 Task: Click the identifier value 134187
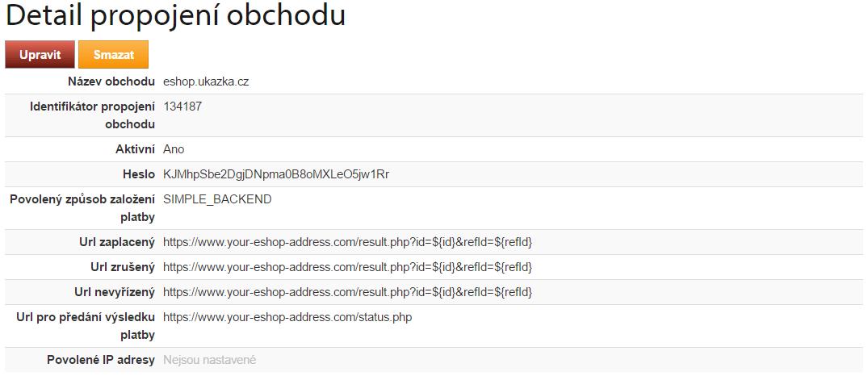(x=182, y=107)
